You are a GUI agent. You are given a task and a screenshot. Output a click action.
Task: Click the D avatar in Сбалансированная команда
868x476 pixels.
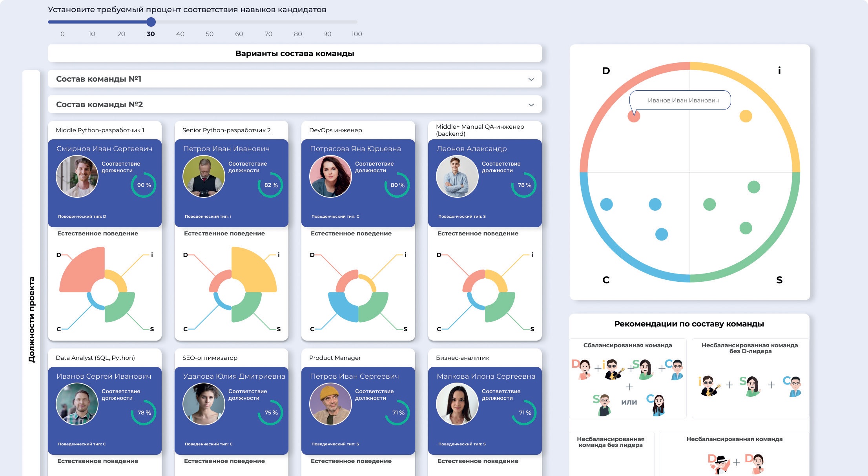pos(582,369)
